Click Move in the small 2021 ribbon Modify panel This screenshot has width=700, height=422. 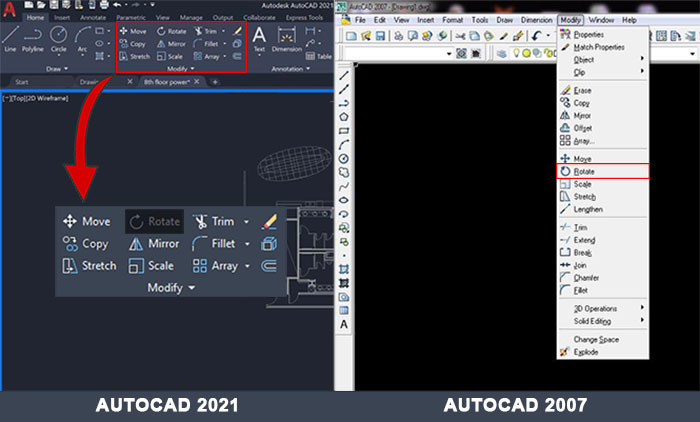pos(133,31)
